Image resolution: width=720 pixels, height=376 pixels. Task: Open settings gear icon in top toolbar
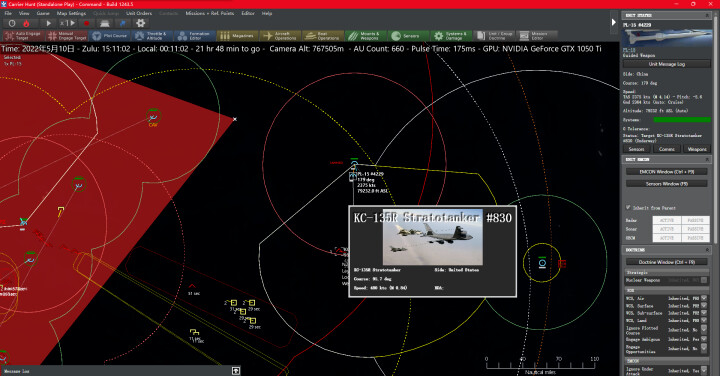click(141, 23)
